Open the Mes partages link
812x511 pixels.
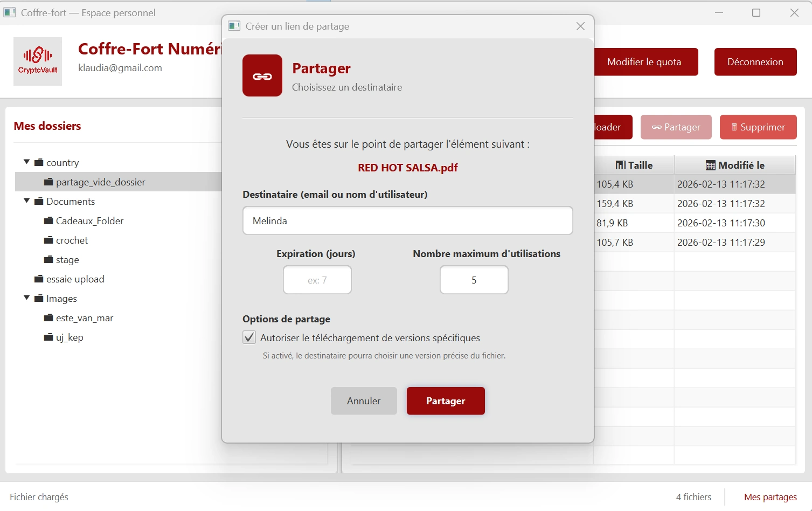pos(770,497)
